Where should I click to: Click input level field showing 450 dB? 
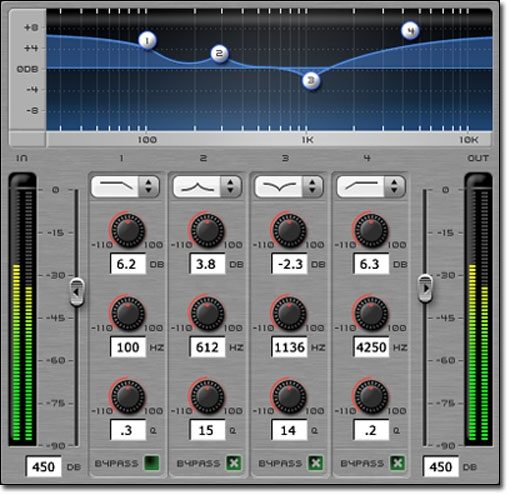click(x=44, y=466)
